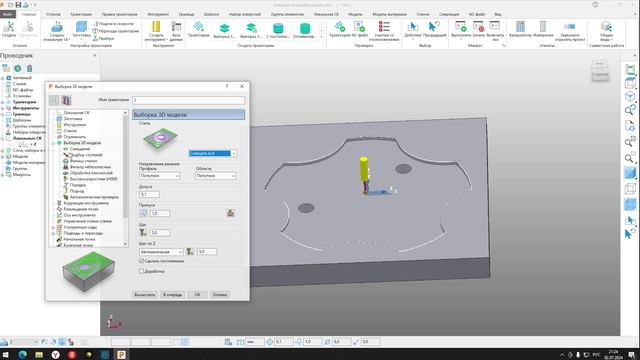This screenshot has height=360, width=640.
Task: Click Создать локальную СК ribbon icon
Action: coord(57,31)
